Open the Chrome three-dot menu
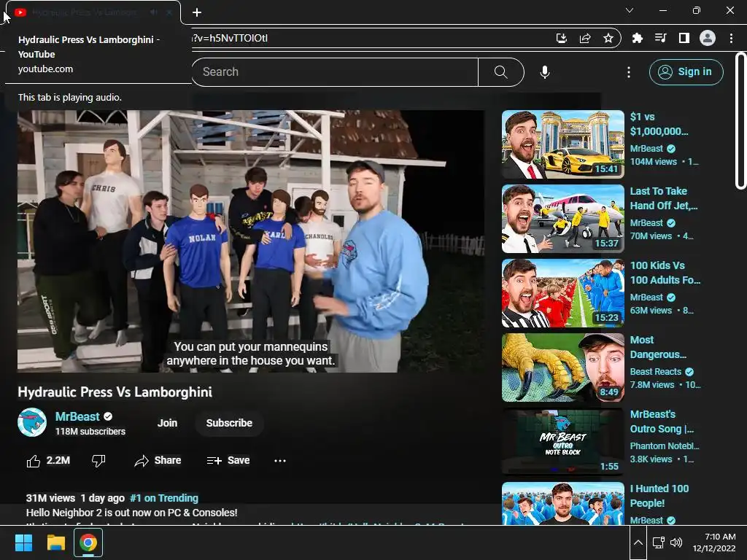This screenshot has width=747, height=560. coord(731,38)
